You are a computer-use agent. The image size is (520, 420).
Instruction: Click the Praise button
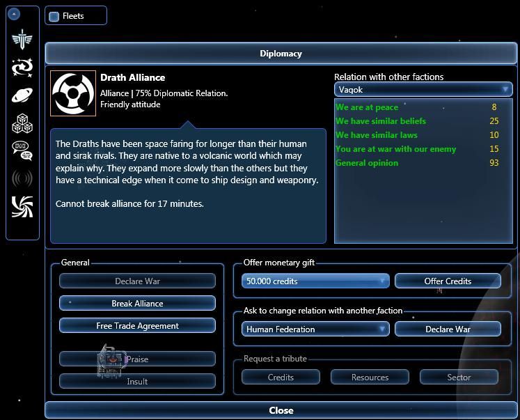tap(137, 359)
